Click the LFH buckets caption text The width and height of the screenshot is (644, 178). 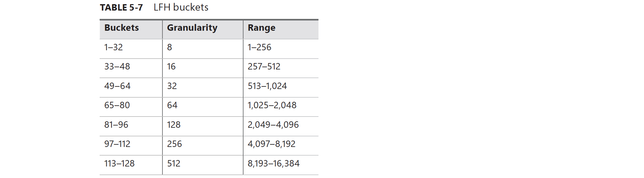pos(181,7)
